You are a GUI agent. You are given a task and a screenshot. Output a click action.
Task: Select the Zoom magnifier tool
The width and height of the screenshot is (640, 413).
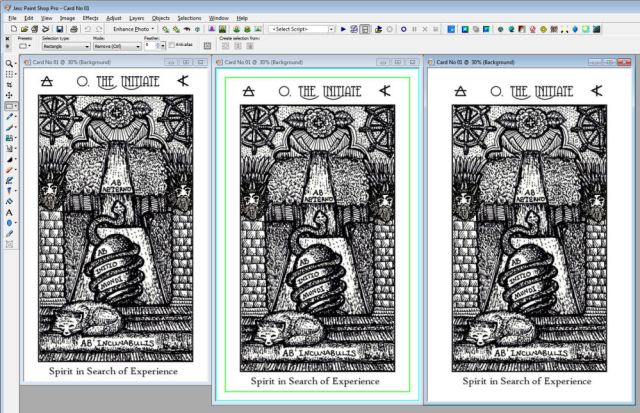pos(9,62)
